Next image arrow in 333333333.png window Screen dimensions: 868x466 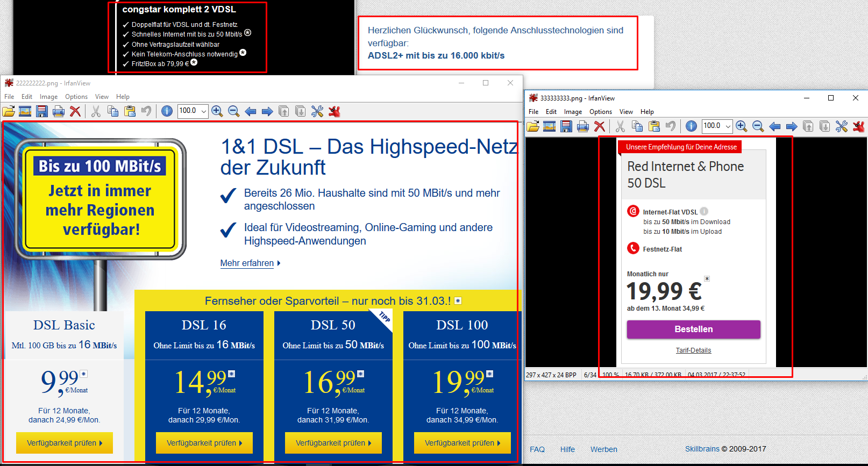pyautogui.click(x=792, y=126)
